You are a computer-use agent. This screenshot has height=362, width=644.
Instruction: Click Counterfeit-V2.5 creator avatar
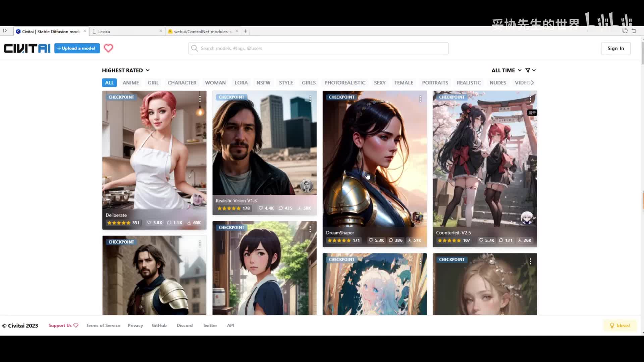click(x=527, y=218)
